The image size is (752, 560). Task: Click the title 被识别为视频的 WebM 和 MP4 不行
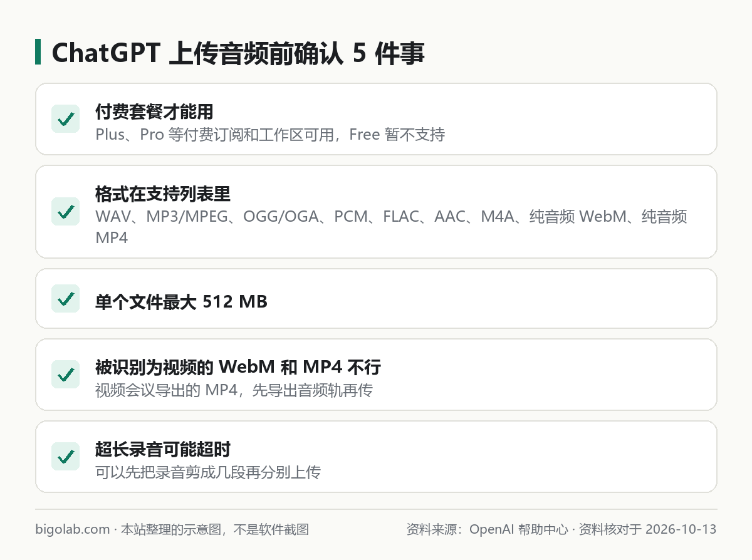(238, 366)
